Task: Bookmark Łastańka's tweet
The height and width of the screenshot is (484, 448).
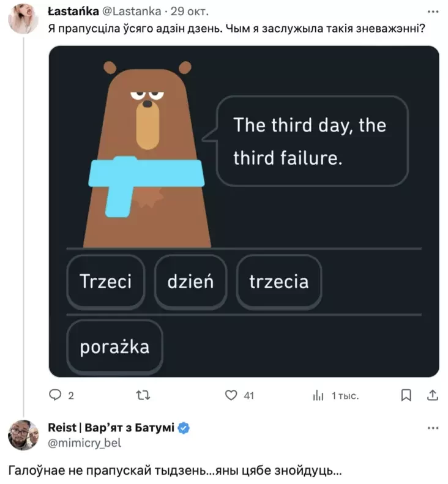Action: point(406,395)
